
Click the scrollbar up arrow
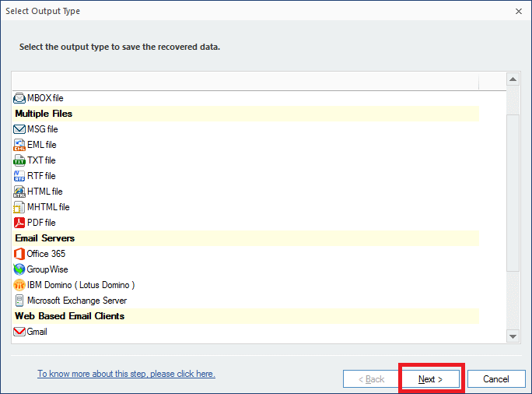[513, 79]
